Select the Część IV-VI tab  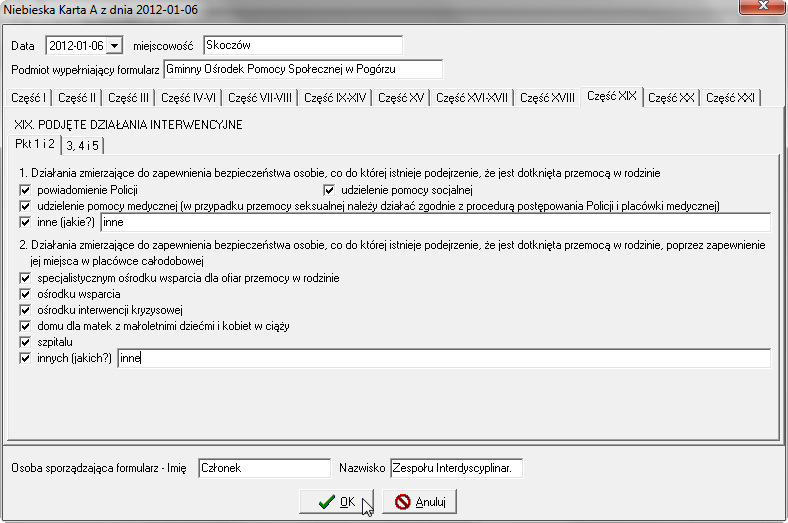(188, 97)
